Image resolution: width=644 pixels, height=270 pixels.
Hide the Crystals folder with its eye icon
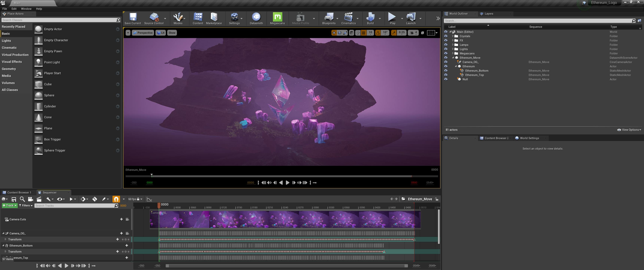446,36
